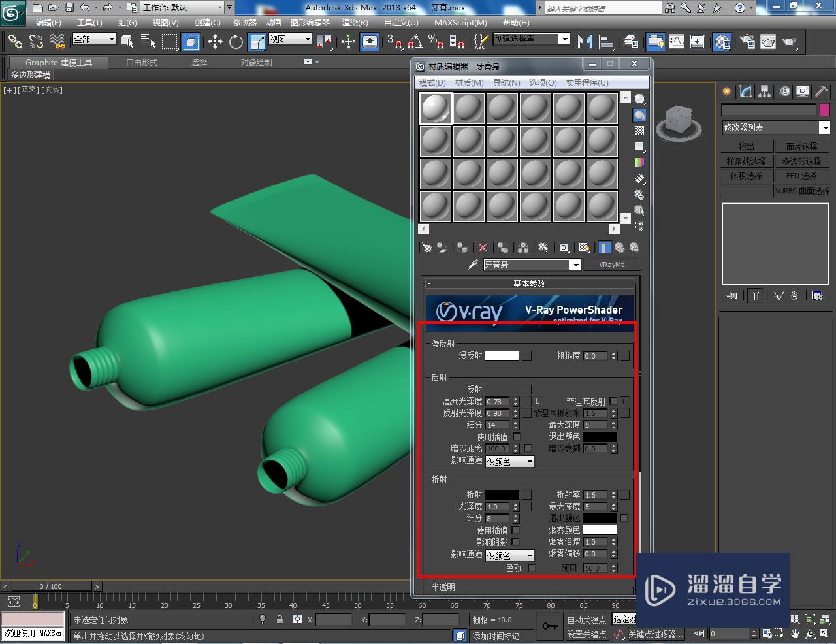Activate Select and Uniform Scale tool
Viewport: 836px width, 644px height.
click(x=257, y=42)
